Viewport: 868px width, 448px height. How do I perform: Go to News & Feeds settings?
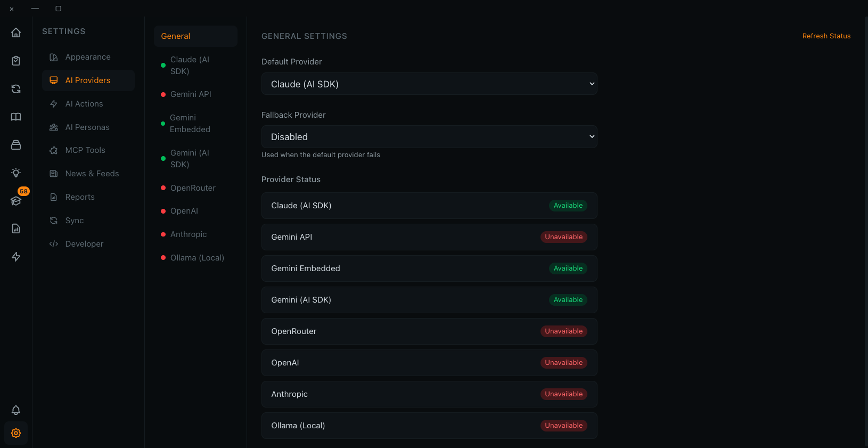coord(88,174)
